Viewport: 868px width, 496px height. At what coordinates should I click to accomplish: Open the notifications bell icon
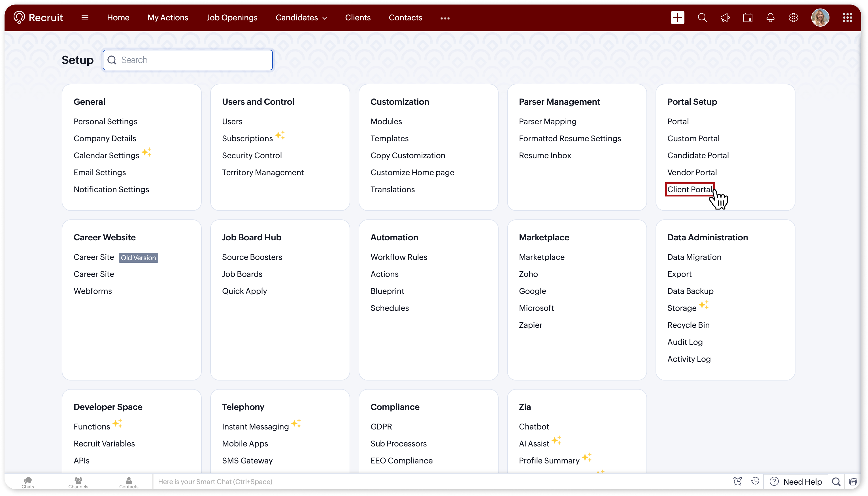(770, 18)
